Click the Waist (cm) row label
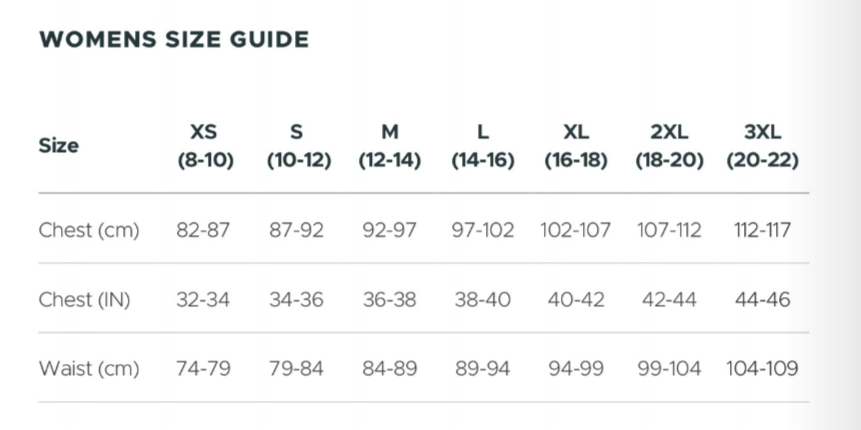 pos(89,368)
